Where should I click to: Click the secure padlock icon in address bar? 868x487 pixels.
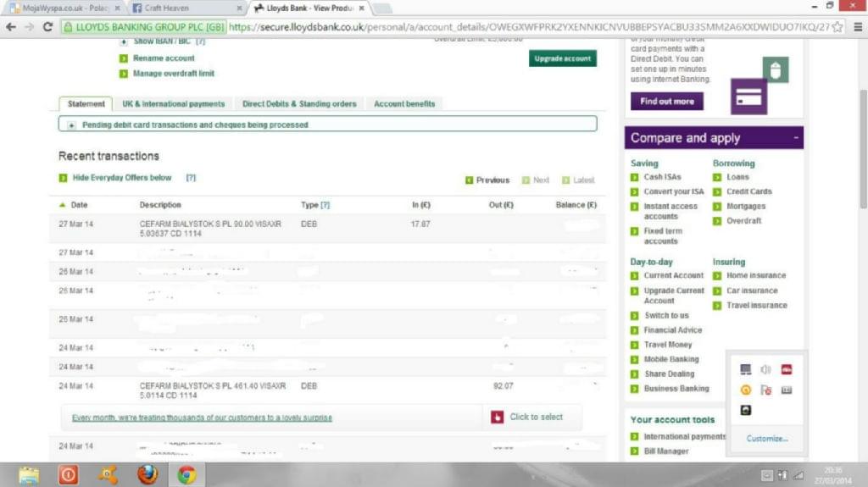click(68, 27)
